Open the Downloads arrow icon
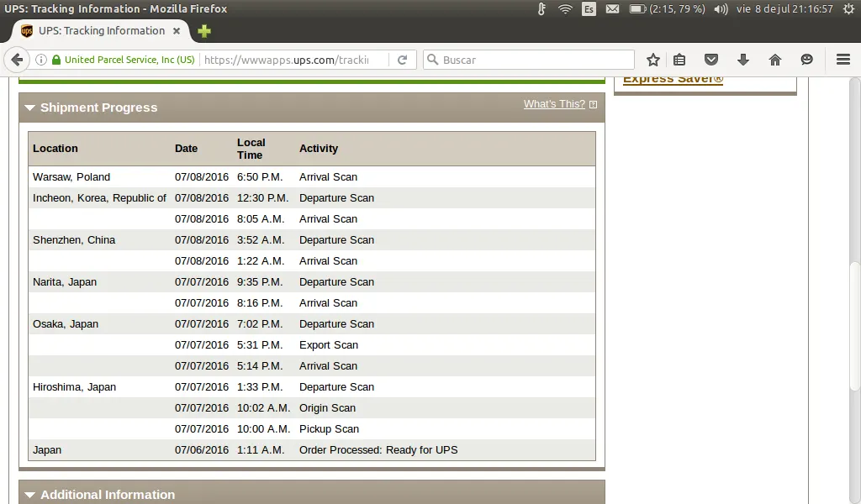Viewport: 861px width, 504px height. click(743, 60)
